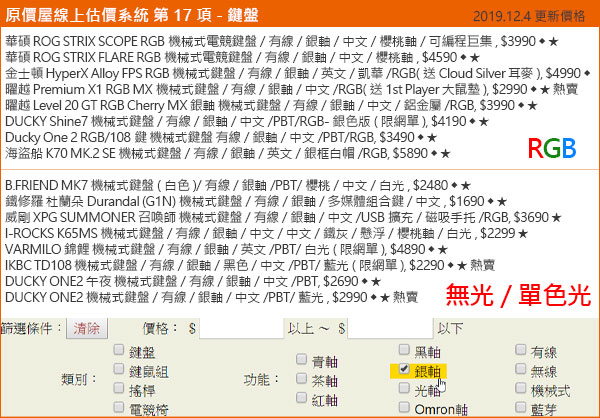Check the 鍵盤 category checkbox
600x418 pixels.
click(x=119, y=350)
